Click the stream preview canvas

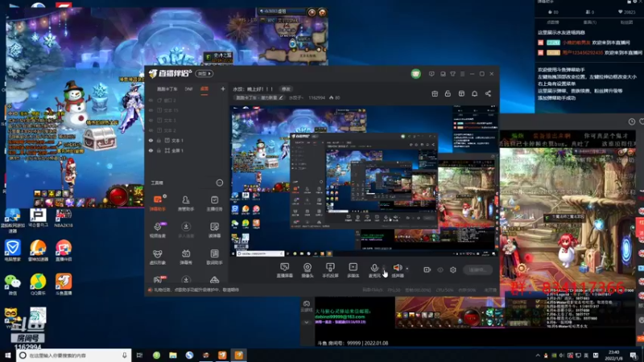[365, 181]
